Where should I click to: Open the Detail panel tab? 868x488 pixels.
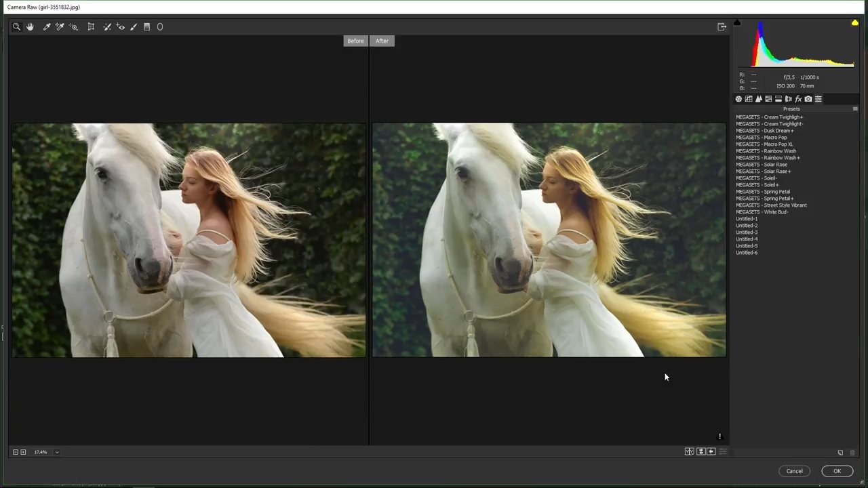tap(759, 99)
